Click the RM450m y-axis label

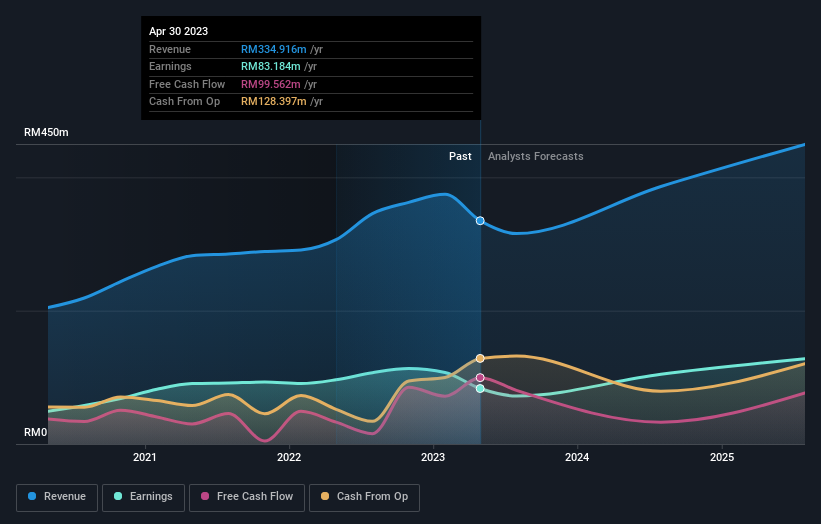coord(46,132)
